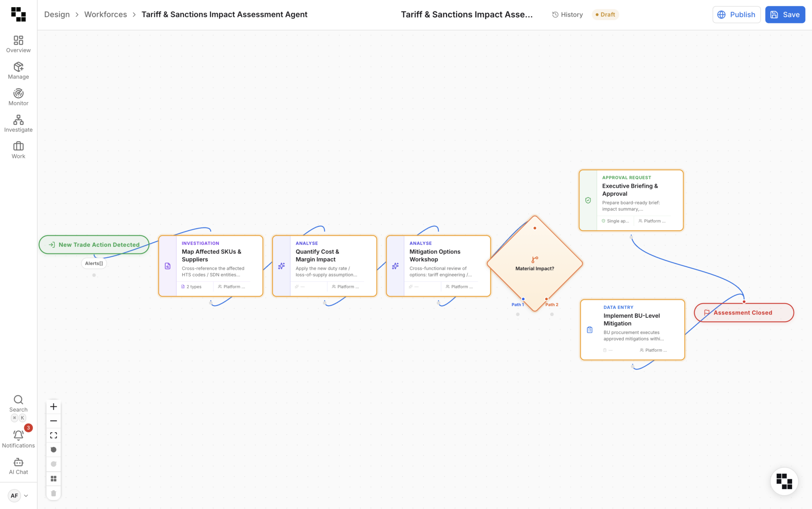
Task: Open the Overview section
Action: 18,44
